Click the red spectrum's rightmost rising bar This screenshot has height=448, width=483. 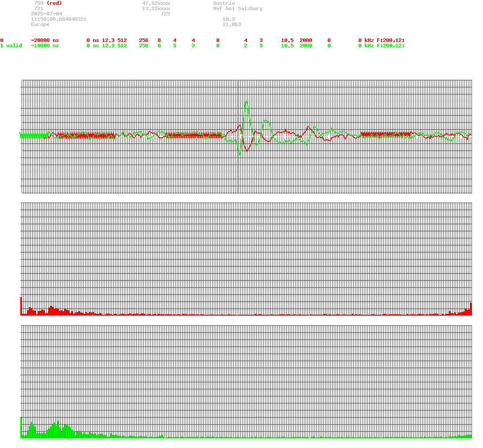pos(471,309)
